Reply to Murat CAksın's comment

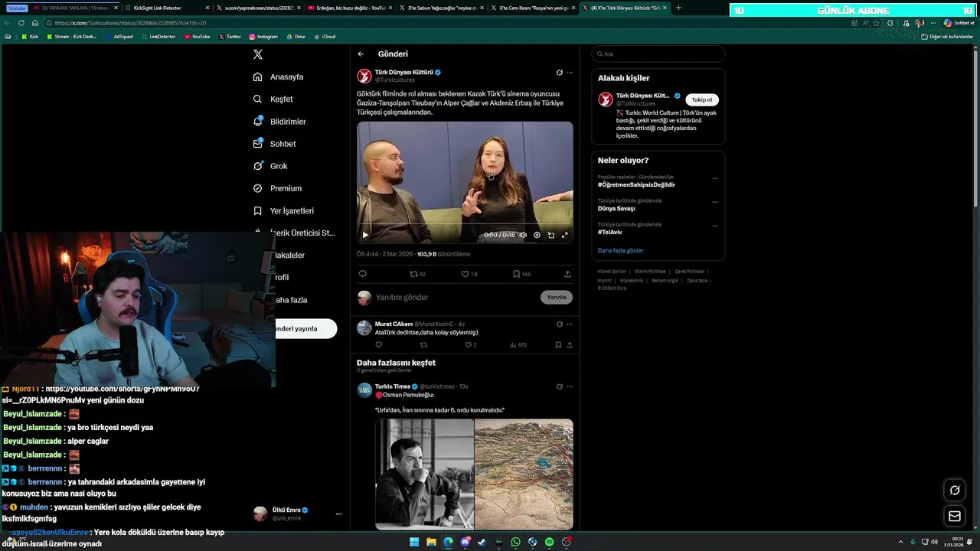(378, 345)
